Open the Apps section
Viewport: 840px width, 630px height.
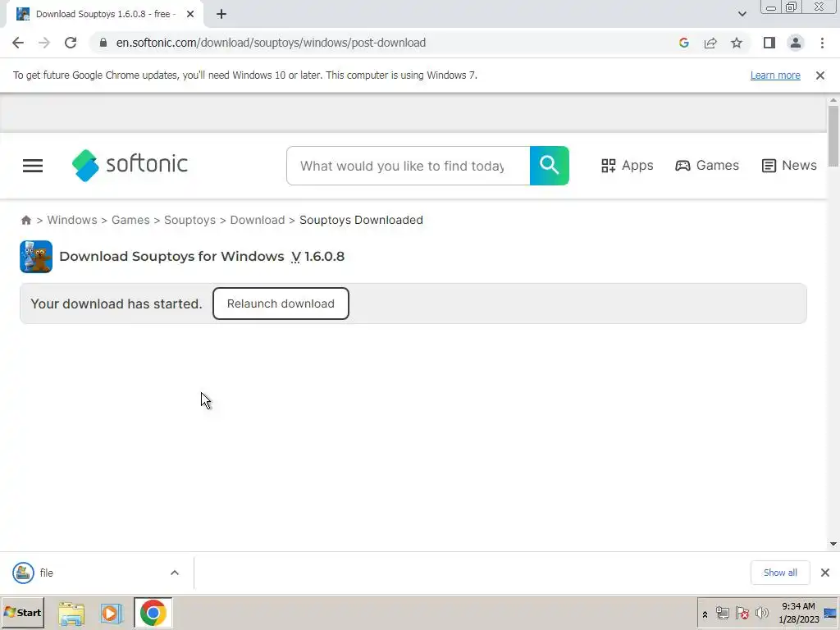tap(627, 166)
